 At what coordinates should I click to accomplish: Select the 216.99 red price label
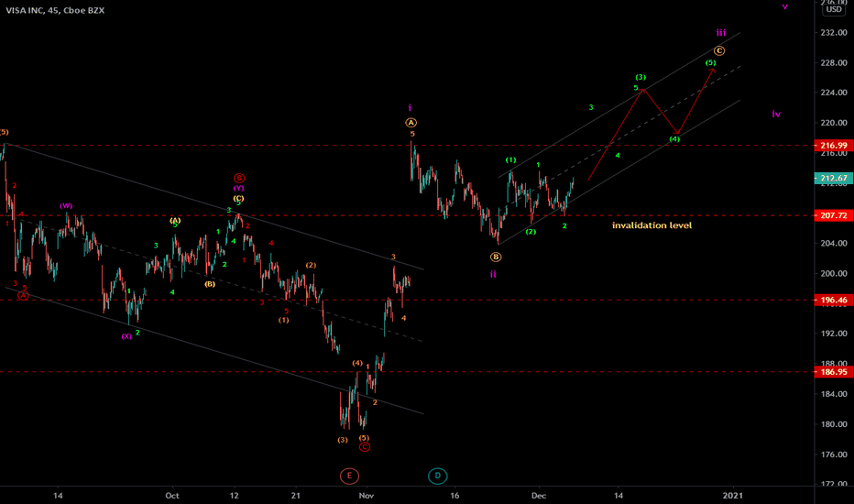(833, 146)
